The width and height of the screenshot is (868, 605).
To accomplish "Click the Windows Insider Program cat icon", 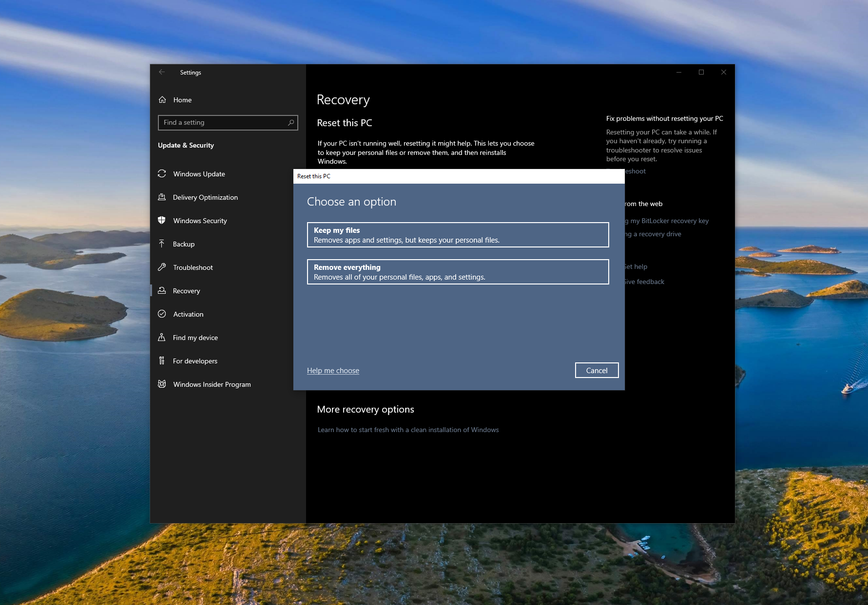I will click(x=162, y=384).
